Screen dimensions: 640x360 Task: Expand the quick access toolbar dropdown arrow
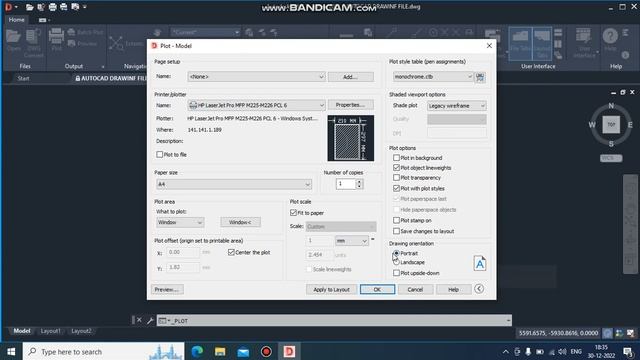click(84, 7)
